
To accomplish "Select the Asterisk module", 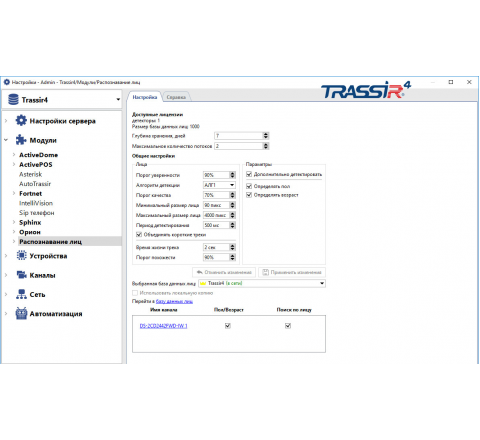I will pyautogui.click(x=31, y=174).
